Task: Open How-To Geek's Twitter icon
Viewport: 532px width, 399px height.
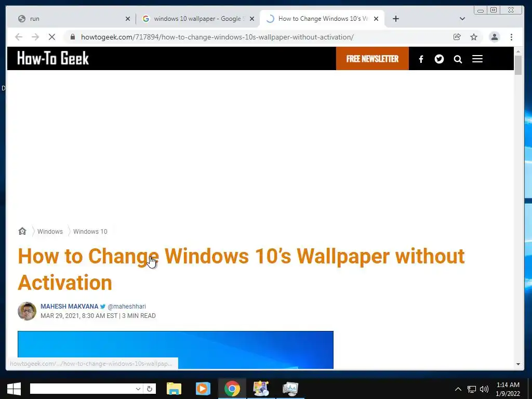Action: [439, 59]
